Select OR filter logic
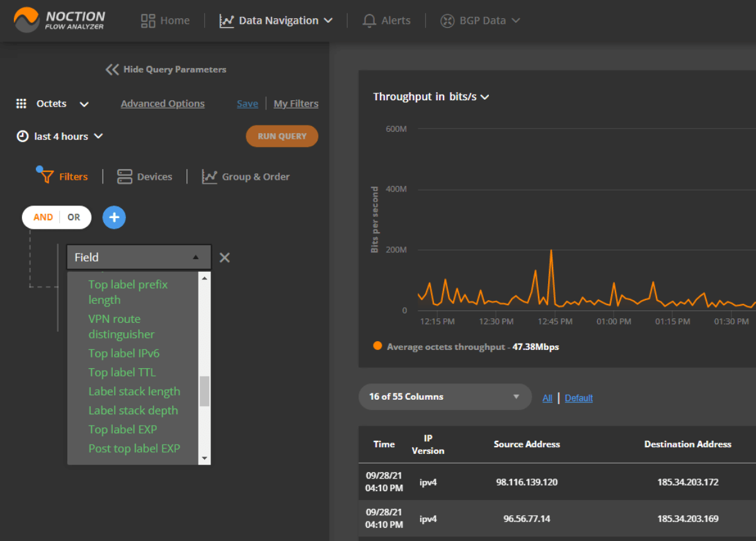Viewport: 756px width, 541px height. pos(74,218)
